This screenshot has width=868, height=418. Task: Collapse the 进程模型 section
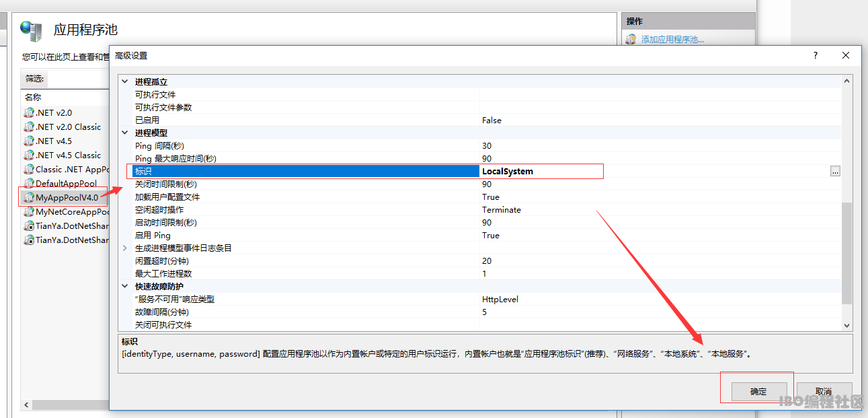point(124,133)
